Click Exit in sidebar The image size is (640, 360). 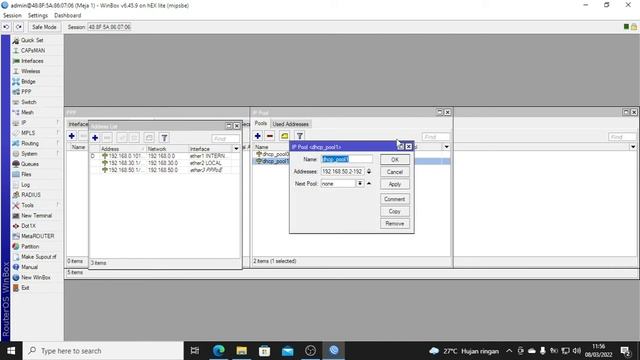point(25,288)
